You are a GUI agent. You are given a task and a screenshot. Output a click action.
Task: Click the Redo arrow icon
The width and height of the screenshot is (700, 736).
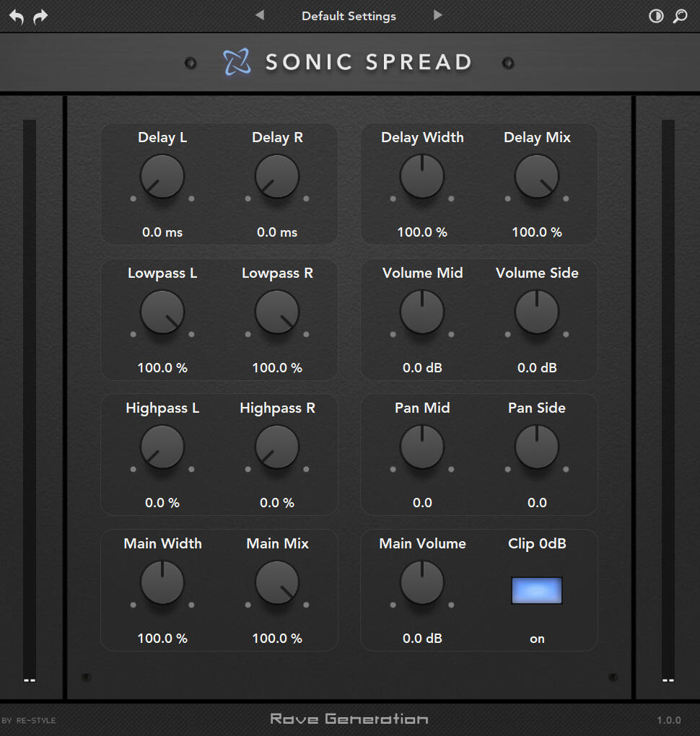(x=40, y=16)
